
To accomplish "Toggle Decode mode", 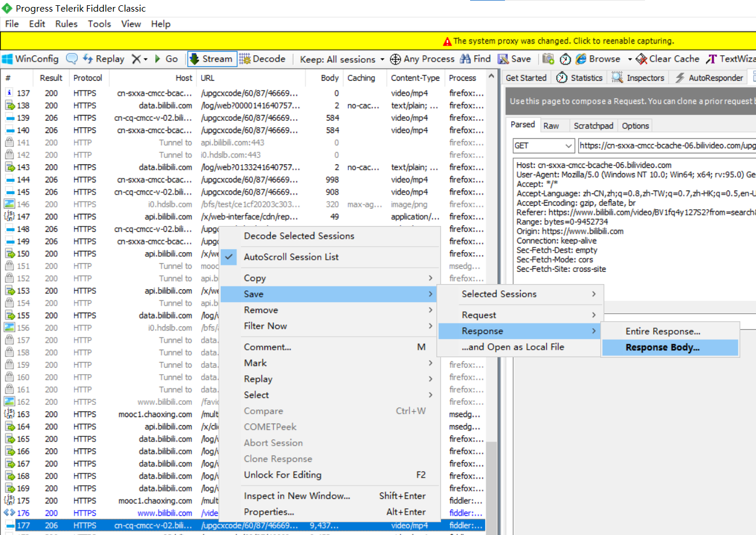I will click(x=263, y=59).
